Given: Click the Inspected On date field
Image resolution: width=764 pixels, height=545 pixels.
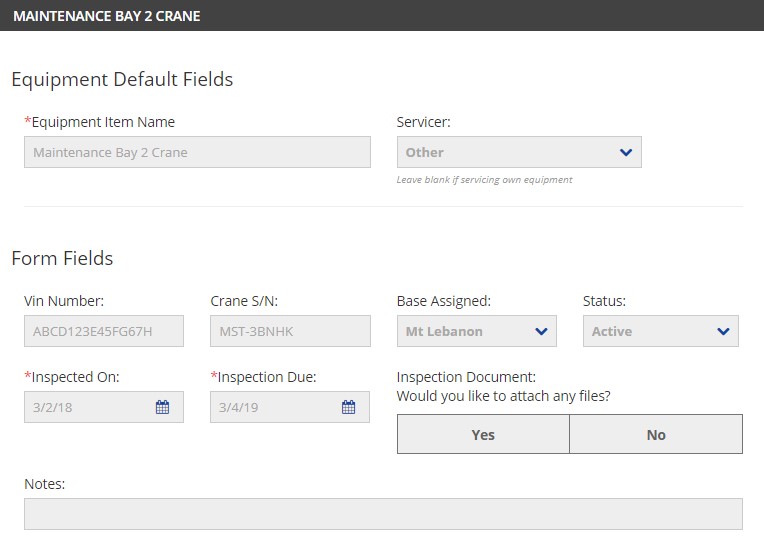Looking at the screenshot, I should 104,407.
